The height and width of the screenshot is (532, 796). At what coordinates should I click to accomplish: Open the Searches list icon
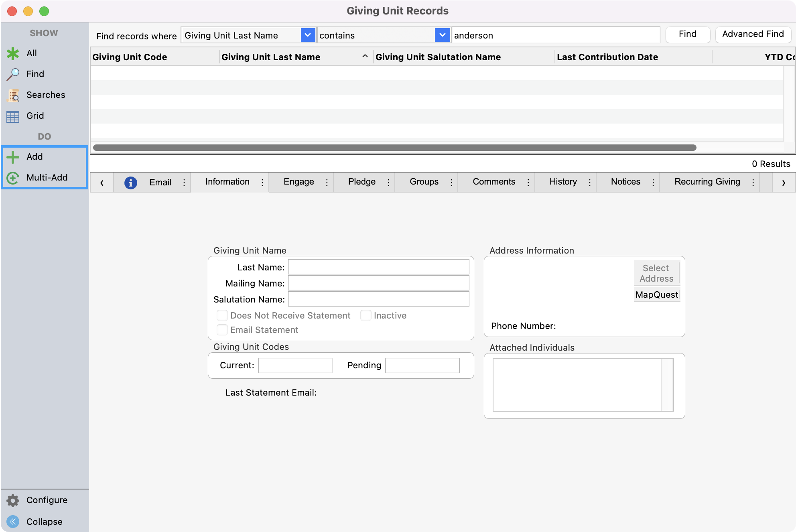point(13,95)
